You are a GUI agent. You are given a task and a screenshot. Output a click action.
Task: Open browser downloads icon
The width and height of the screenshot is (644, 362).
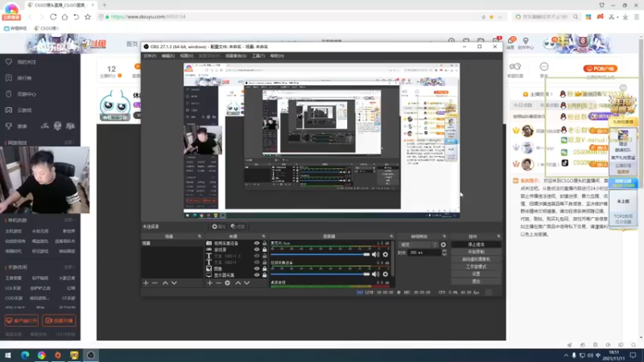click(x=625, y=17)
